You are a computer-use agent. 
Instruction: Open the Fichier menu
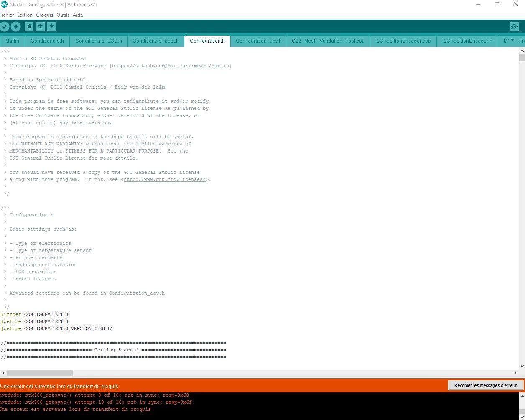tap(7, 15)
